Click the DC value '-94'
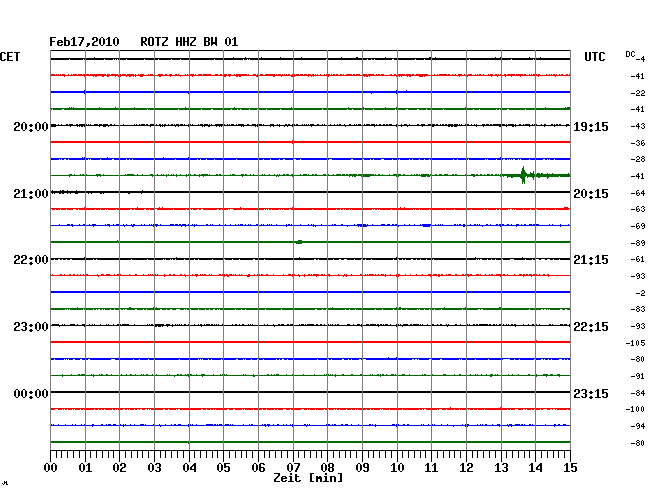The image size is (650, 494). pyautogui.click(x=638, y=426)
